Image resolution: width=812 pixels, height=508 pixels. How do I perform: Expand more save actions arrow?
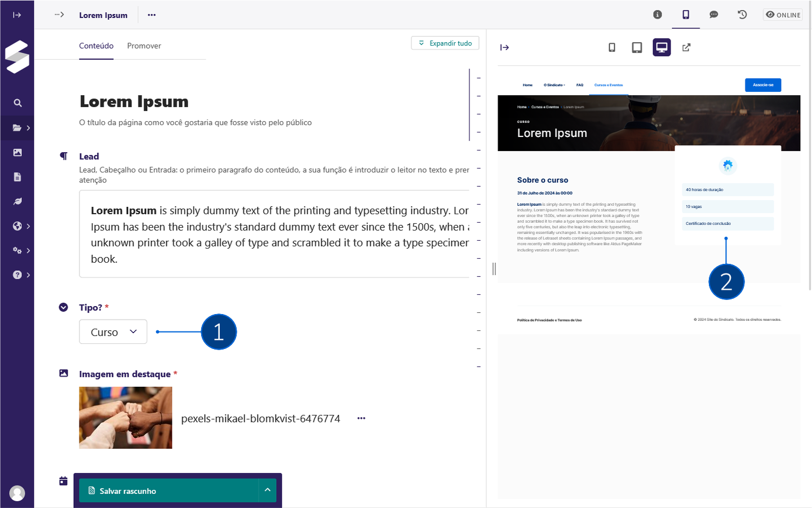268,491
